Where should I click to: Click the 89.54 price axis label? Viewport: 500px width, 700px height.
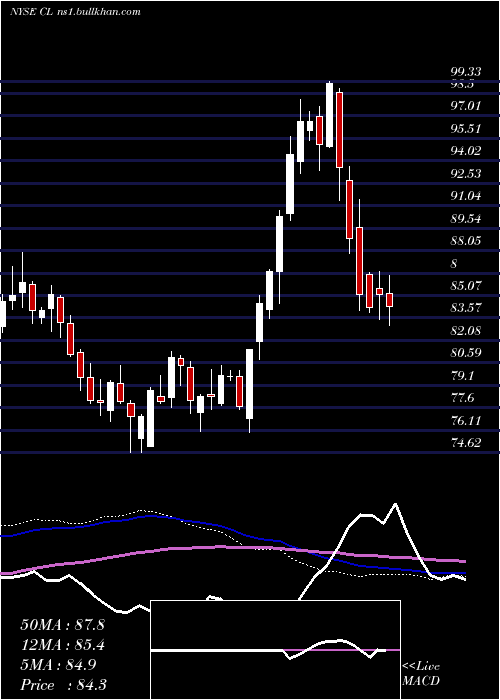[x=466, y=219]
